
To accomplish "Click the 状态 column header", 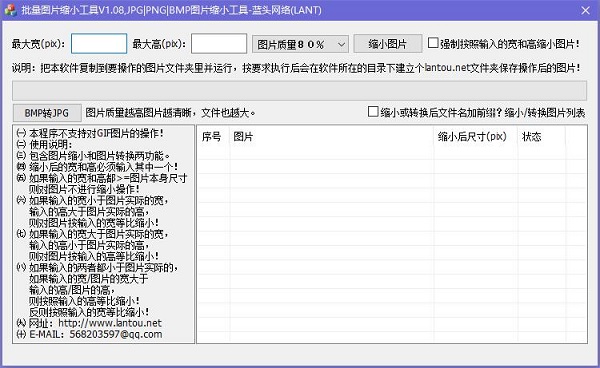I will 541,137.
